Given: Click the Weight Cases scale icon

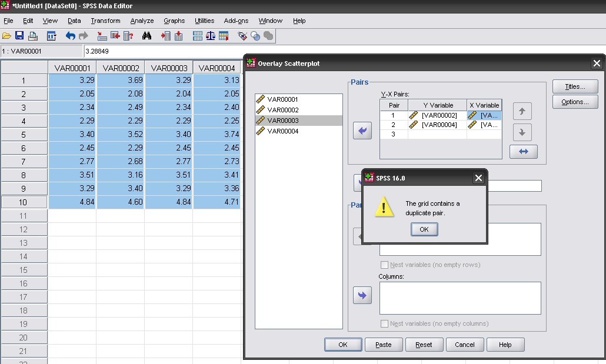Looking at the screenshot, I should tap(211, 36).
